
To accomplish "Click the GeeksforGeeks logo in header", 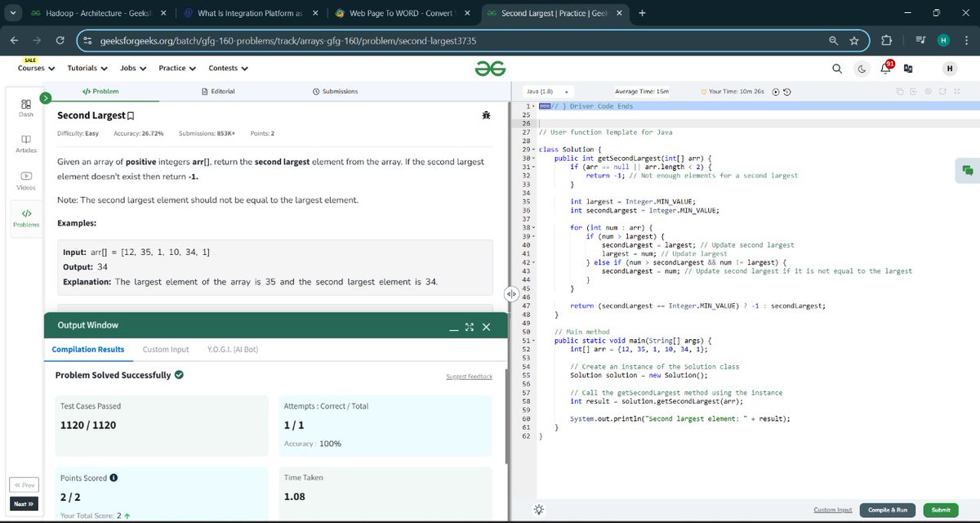I will point(490,69).
